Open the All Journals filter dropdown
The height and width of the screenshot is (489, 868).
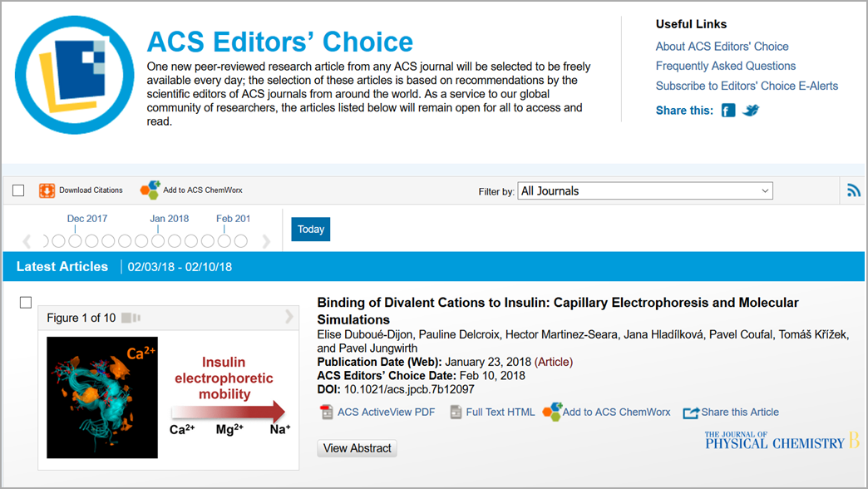645,190
